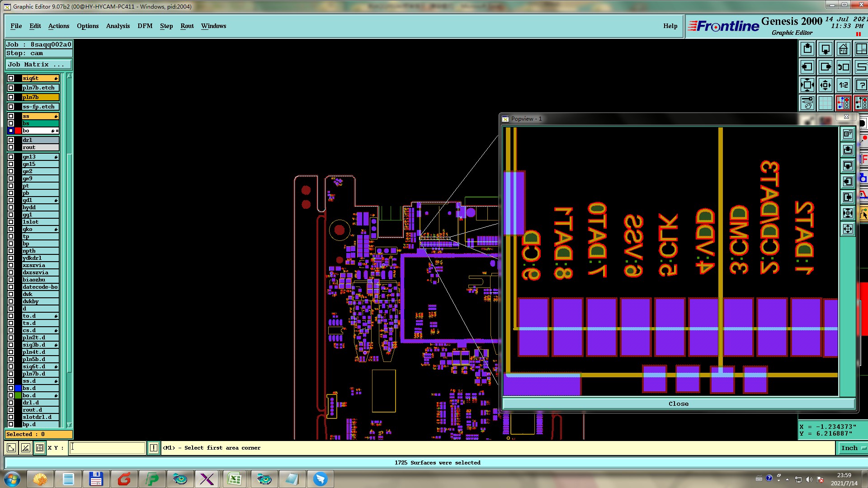Viewport: 868px width, 488px height.
Task: Open the tools and palette settings icon
Action: [x=807, y=103]
